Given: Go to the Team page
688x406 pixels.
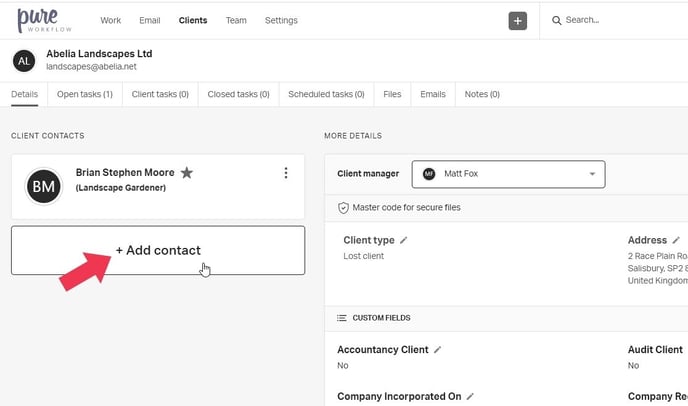Looking at the screenshot, I should (x=236, y=20).
